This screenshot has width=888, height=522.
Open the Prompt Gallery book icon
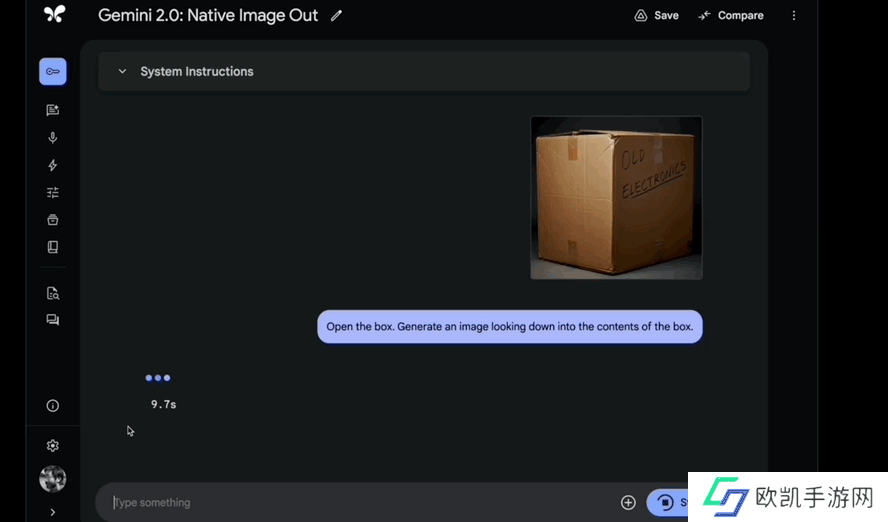point(53,247)
